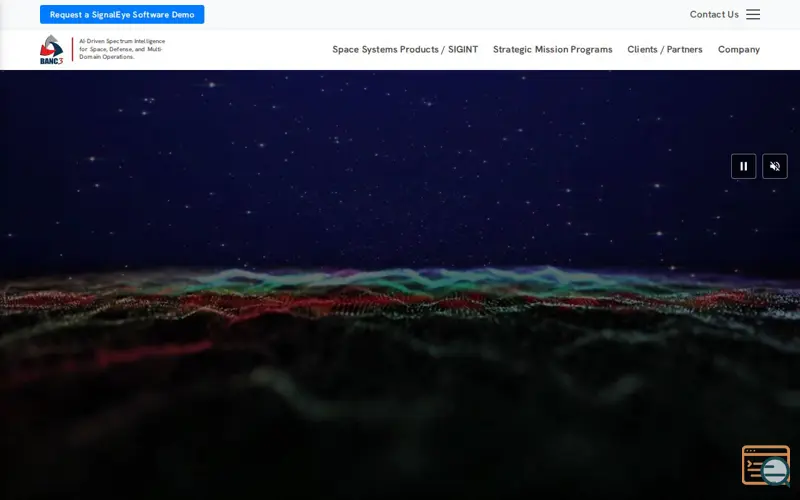Image resolution: width=800 pixels, height=500 pixels.
Task: Pause the hero background video
Action: pos(743,166)
